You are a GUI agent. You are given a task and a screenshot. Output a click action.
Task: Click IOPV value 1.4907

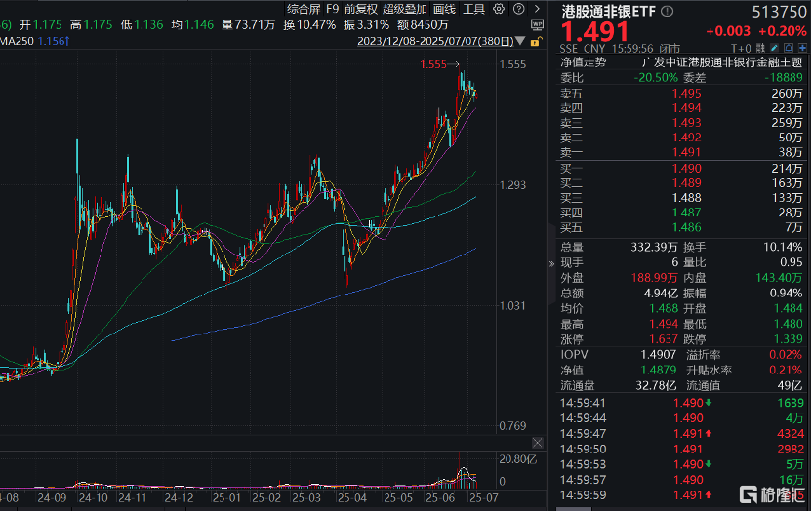pos(658,355)
